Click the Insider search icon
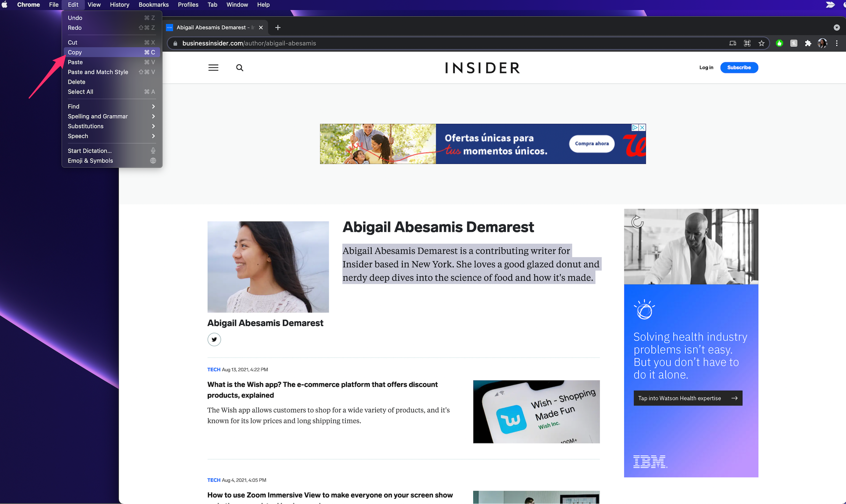Viewport: 846px width, 504px height. pos(239,67)
